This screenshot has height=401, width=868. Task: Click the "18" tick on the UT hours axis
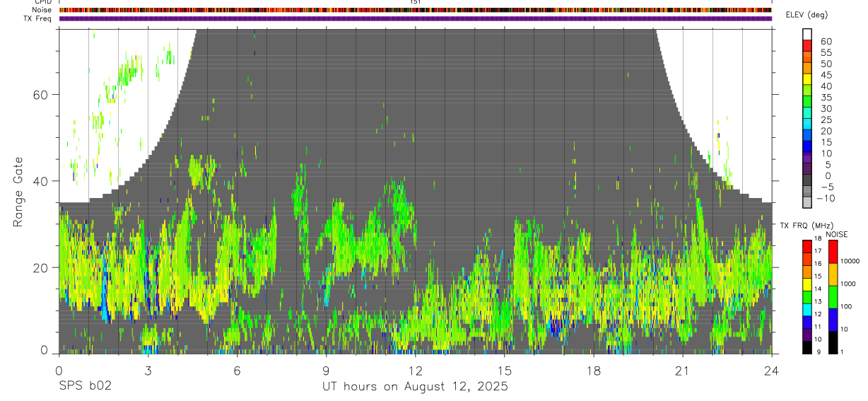tap(594, 370)
